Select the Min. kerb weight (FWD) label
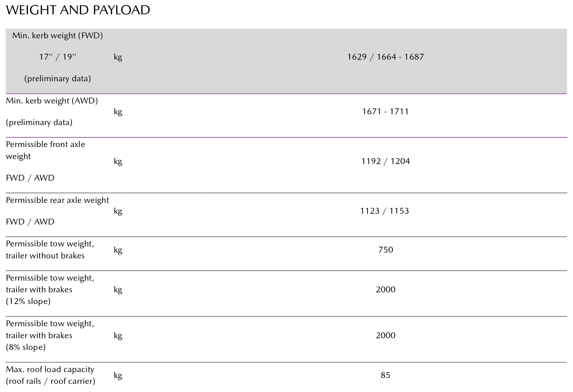Image resolution: width=573 pixels, height=392 pixels. click(x=58, y=36)
